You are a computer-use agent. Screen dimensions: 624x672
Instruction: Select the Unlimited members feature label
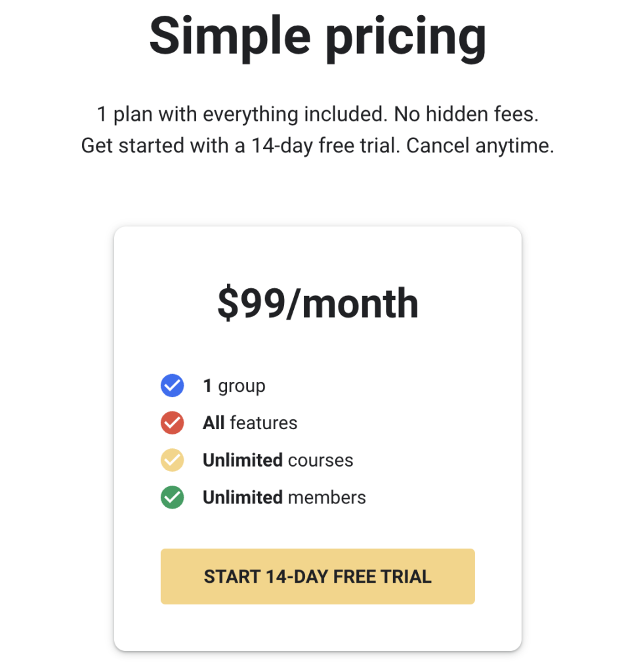click(x=283, y=497)
